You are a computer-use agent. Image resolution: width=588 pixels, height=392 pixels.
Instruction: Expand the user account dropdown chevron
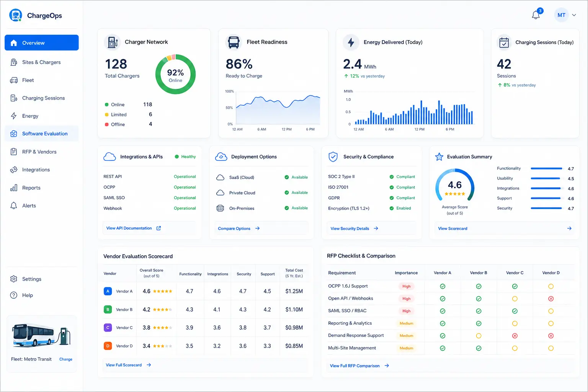(x=574, y=15)
